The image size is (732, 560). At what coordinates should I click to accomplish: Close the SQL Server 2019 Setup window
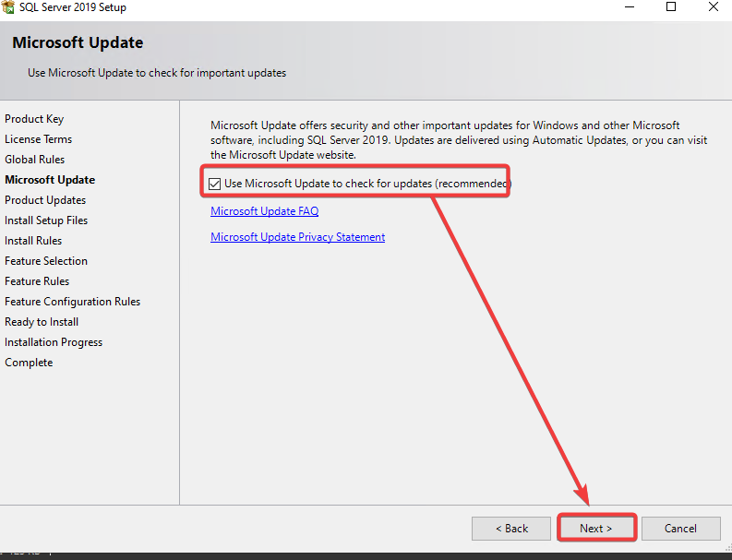pyautogui.click(x=714, y=7)
